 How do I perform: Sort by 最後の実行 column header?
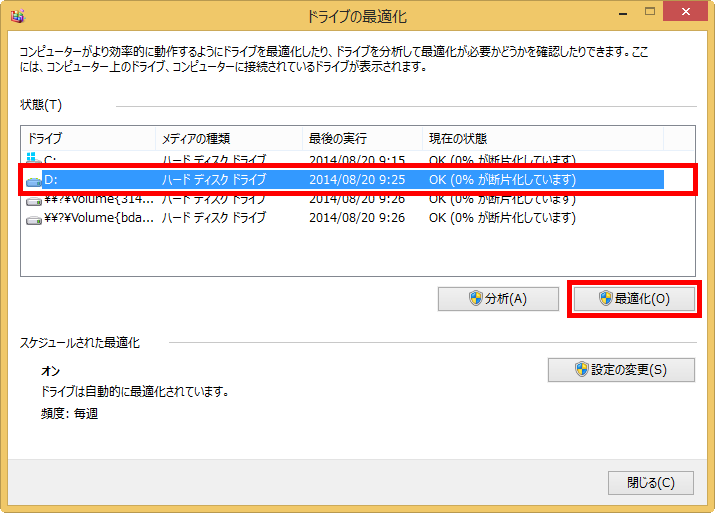362,138
